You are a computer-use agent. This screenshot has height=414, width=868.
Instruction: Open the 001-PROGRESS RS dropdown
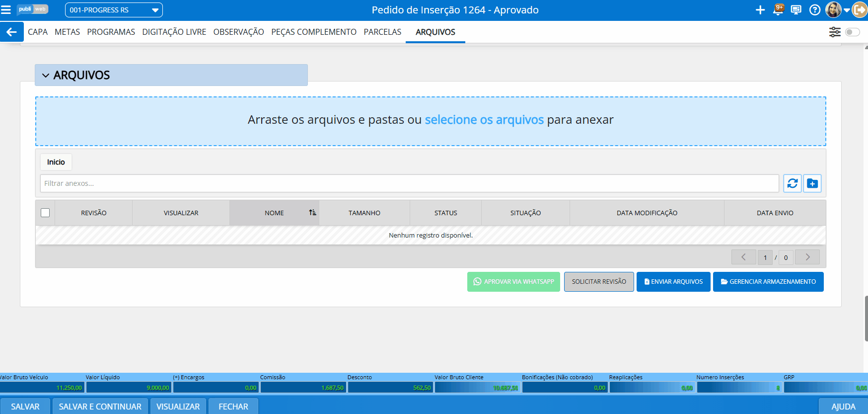[x=114, y=10]
